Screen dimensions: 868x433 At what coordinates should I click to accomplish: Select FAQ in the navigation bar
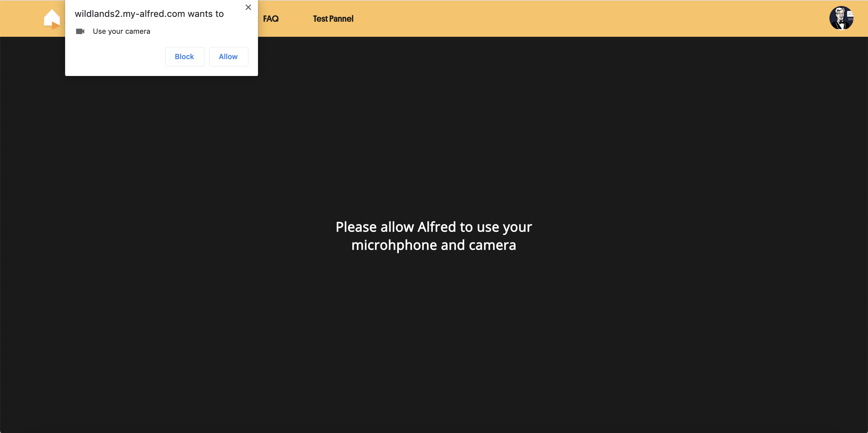[271, 19]
